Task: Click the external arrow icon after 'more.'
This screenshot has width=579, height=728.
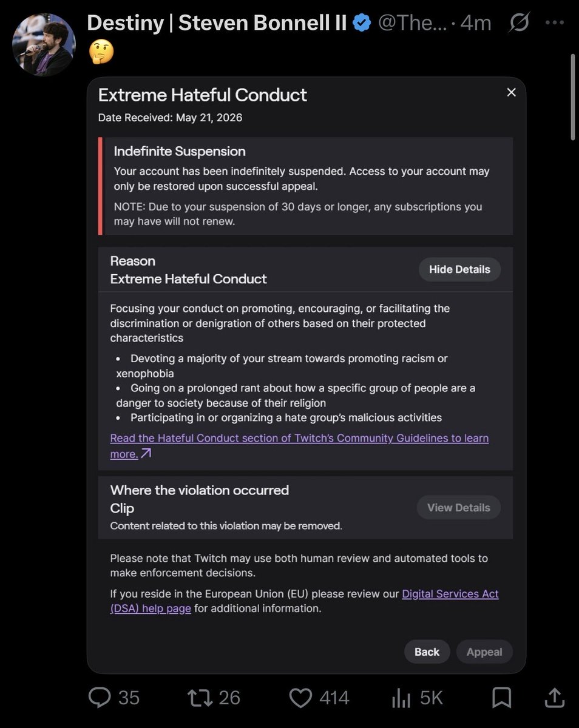Action: (146, 454)
